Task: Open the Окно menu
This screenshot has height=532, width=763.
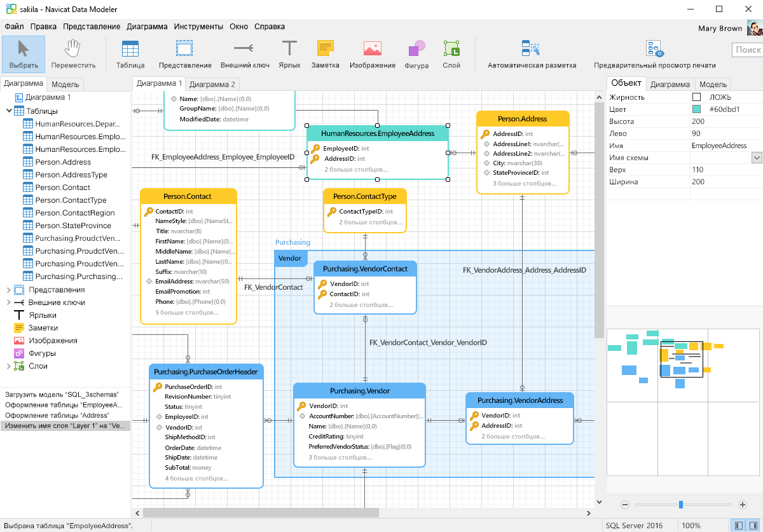Action: click(x=239, y=27)
